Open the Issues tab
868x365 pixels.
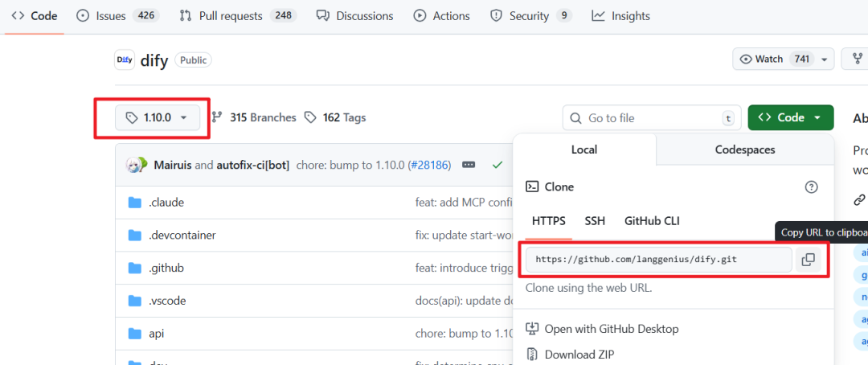[x=117, y=16]
